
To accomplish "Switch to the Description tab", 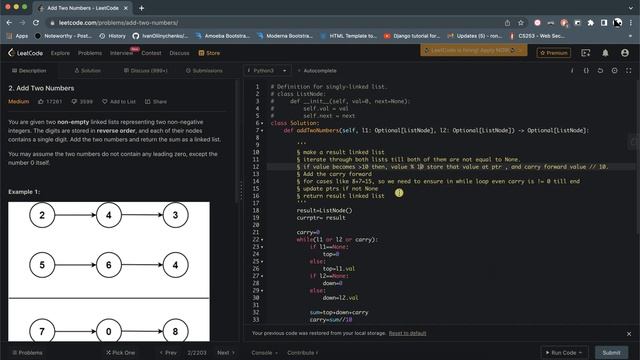I will 29,71.
